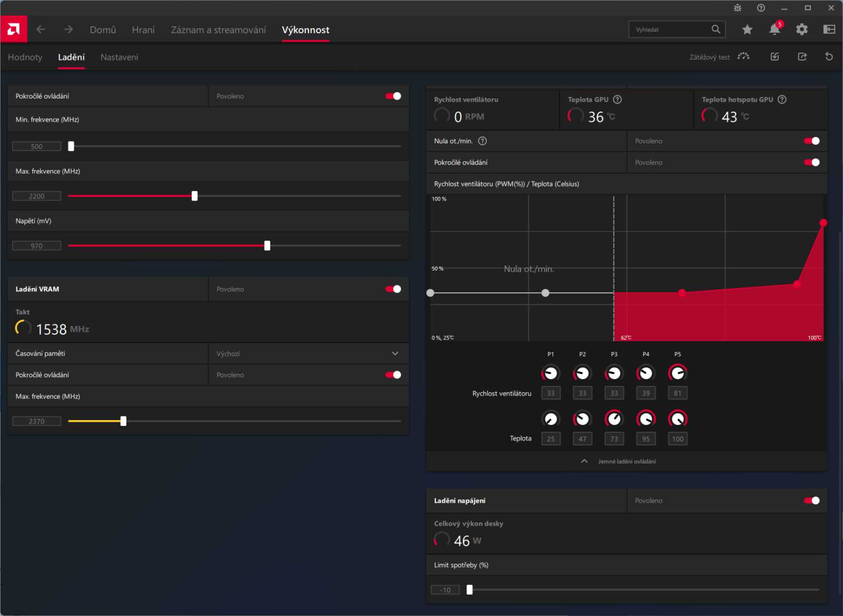The height and width of the screenshot is (616, 843).
Task: Toggle VRAM Pokročilé ovládání switch
Action: coord(393,375)
